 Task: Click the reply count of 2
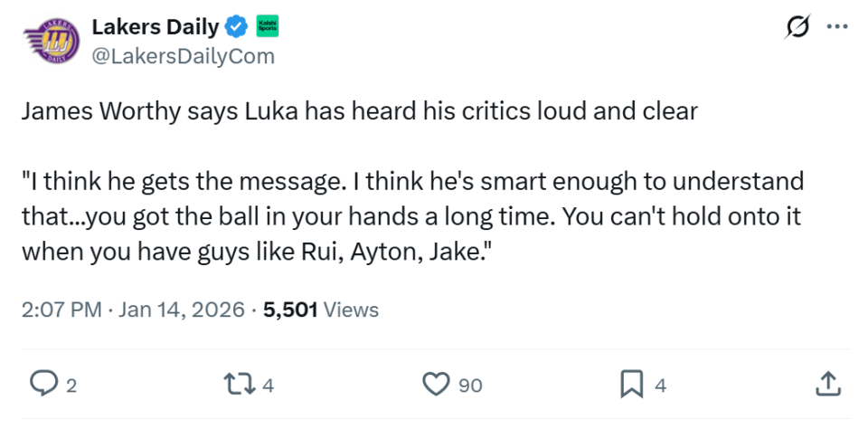[71, 386]
